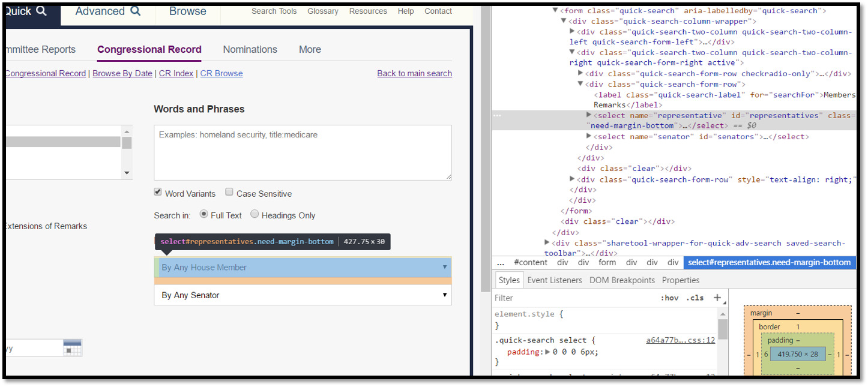This screenshot has width=868, height=387.
Task: Toggle the :hov element state button
Action: pyautogui.click(x=669, y=298)
